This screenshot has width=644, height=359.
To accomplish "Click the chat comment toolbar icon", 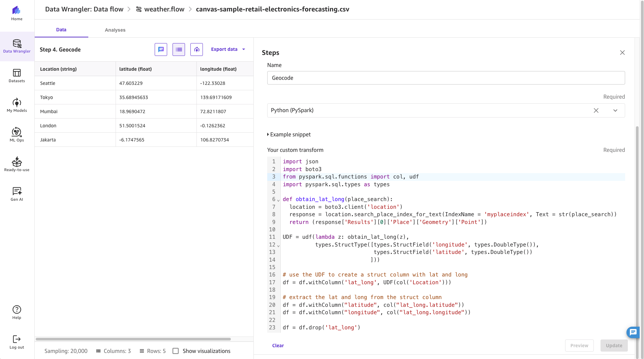I will tap(161, 50).
